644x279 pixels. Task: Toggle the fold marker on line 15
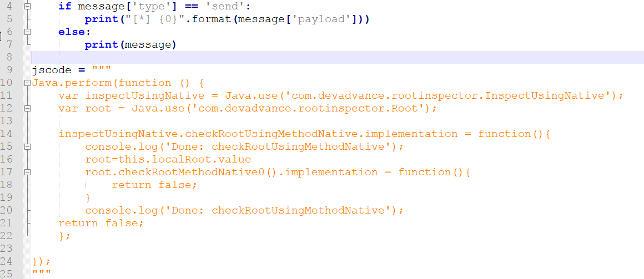click(x=27, y=147)
